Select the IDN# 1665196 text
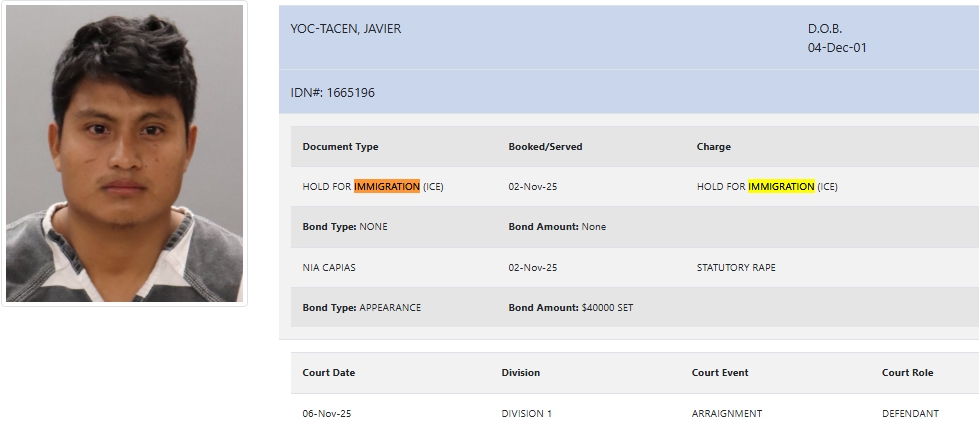This screenshot has width=979, height=430. (332, 93)
